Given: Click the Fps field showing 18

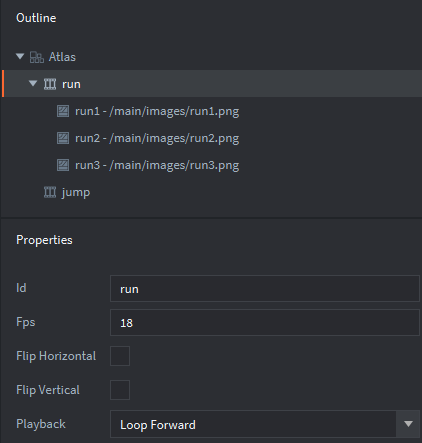Looking at the screenshot, I should point(265,322).
